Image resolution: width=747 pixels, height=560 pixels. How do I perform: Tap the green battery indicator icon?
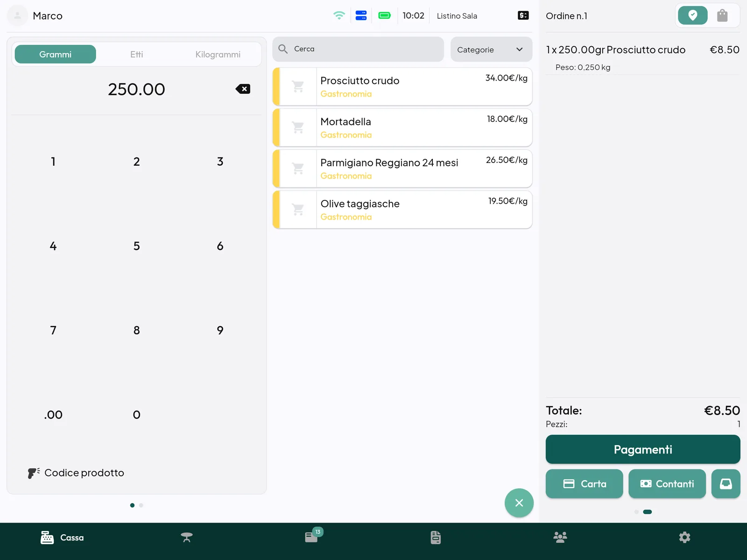(384, 15)
